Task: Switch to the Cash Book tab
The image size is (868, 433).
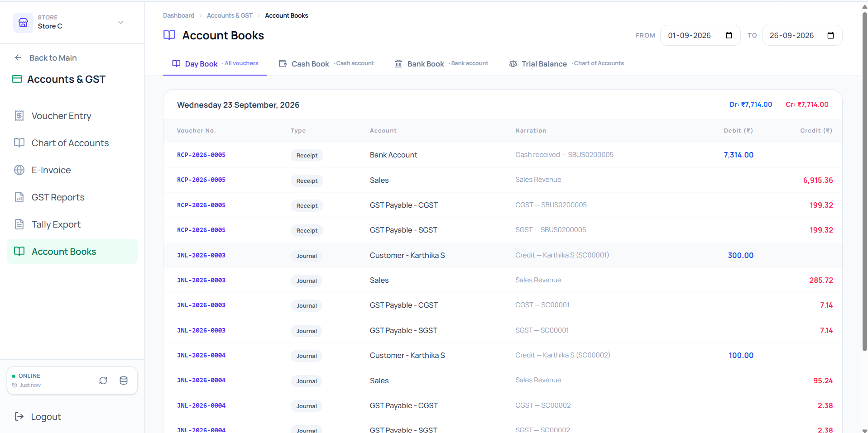Action: pyautogui.click(x=326, y=64)
